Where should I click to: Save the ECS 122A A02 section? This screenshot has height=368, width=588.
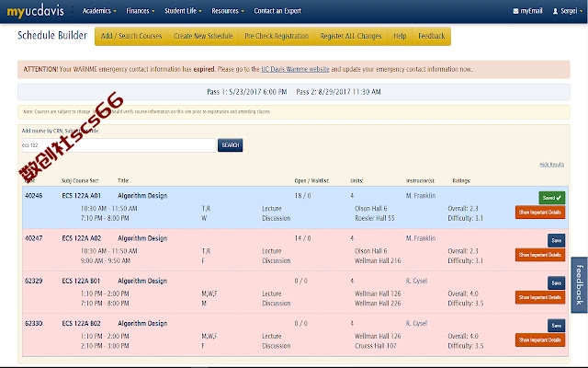click(556, 240)
